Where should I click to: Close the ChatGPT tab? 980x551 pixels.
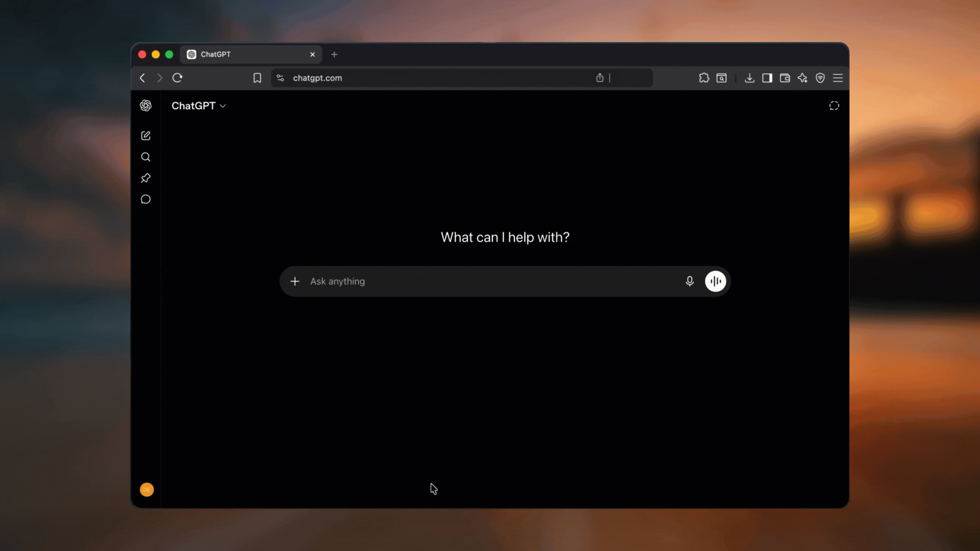coord(312,54)
